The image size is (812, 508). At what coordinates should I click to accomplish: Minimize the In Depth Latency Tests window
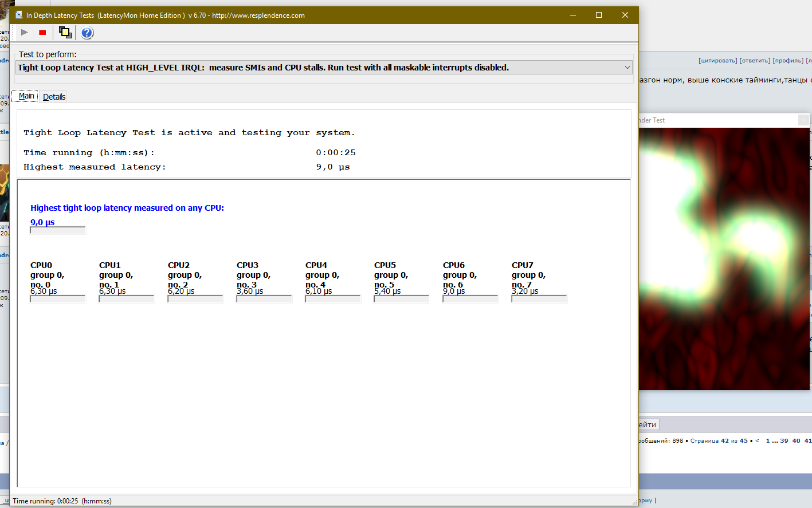(572, 15)
